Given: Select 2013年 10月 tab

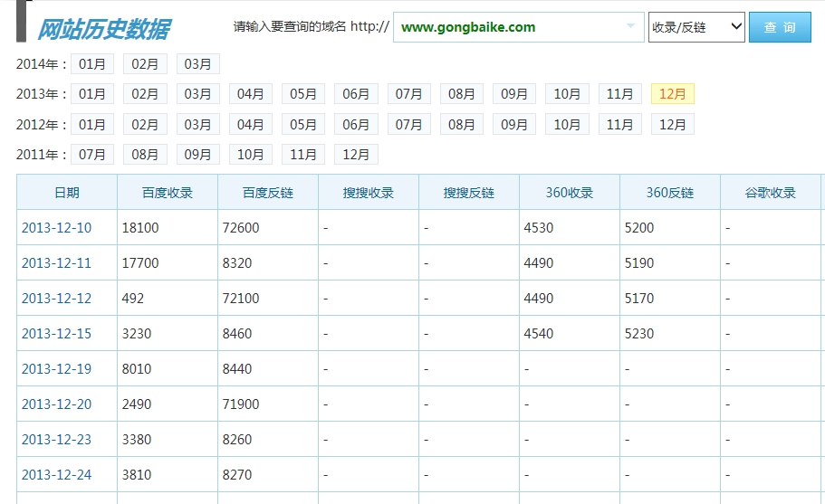Looking at the screenshot, I should pyautogui.click(x=567, y=94).
